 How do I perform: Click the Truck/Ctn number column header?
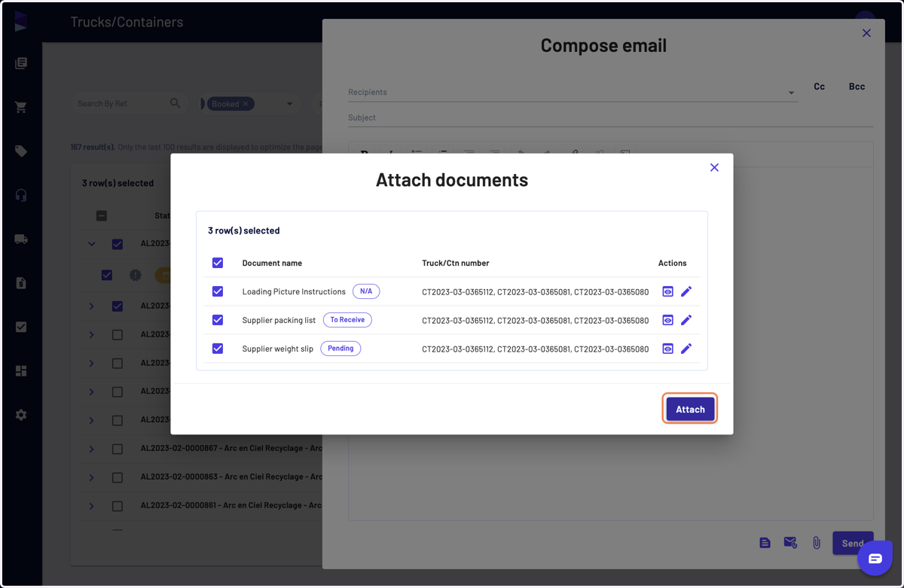[x=456, y=263]
